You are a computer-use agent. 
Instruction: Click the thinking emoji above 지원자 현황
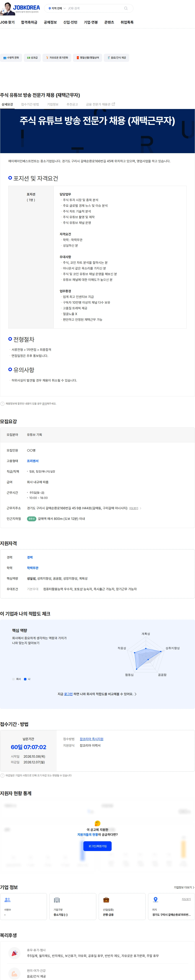click(97, 823)
